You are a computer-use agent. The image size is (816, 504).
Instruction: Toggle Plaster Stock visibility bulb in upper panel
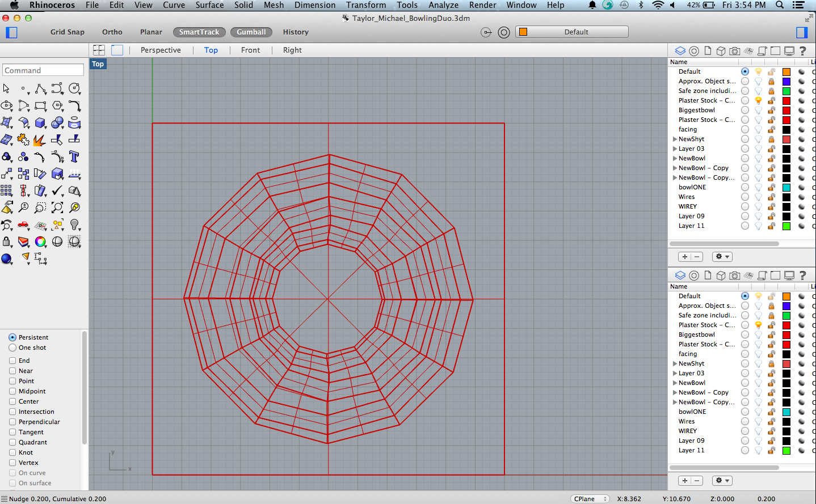click(758, 100)
